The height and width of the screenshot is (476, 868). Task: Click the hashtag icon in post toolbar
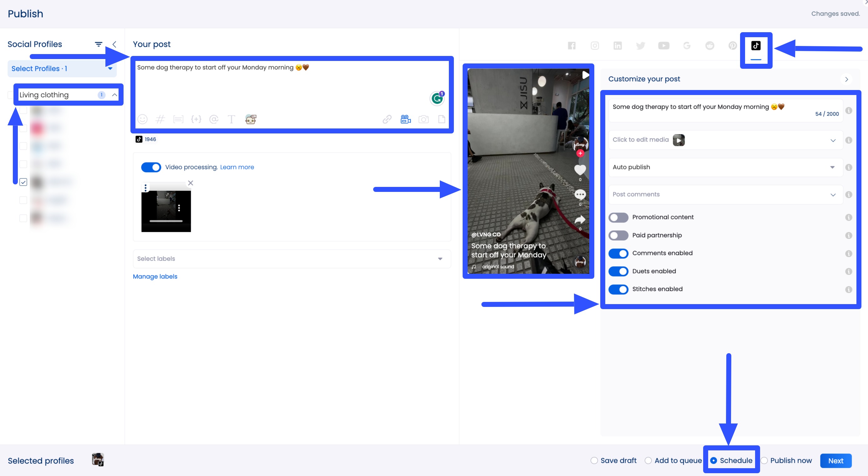tap(160, 119)
